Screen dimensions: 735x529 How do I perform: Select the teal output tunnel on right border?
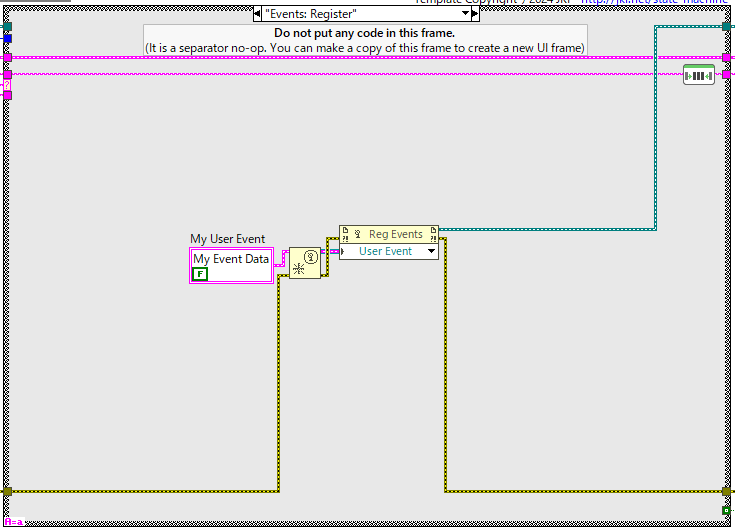click(x=727, y=27)
